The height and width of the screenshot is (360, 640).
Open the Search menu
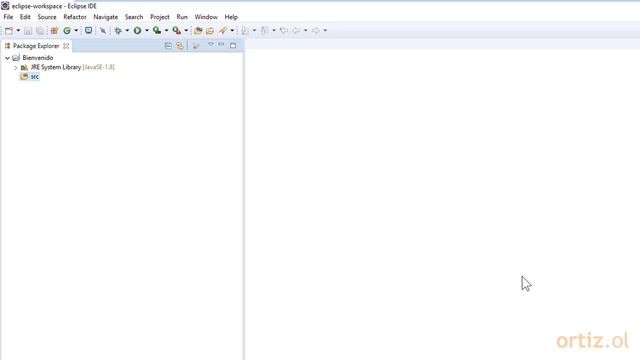click(134, 17)
